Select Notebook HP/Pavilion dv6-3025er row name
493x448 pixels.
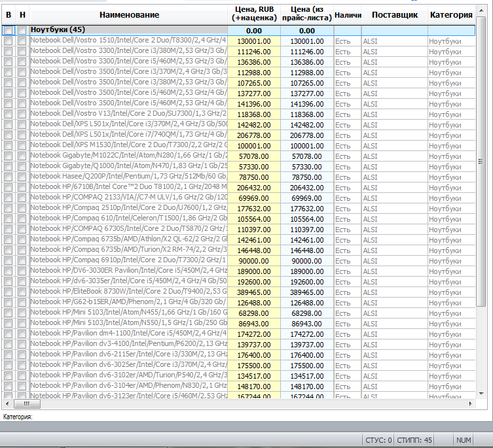128,364
